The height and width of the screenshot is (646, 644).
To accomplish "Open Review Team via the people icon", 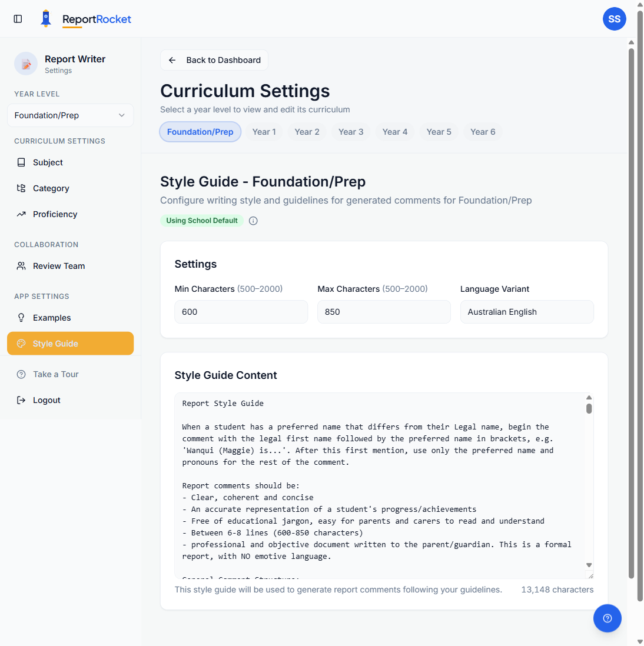I will tap(21, 266).
